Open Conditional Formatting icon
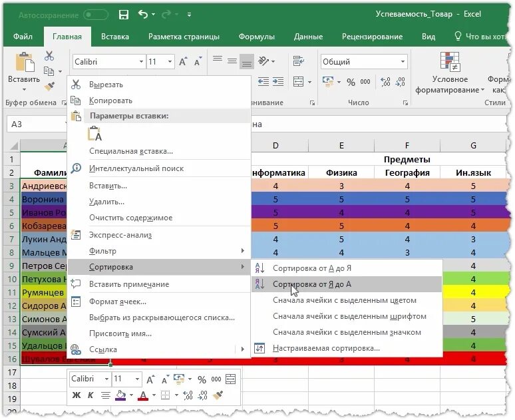 450,61
